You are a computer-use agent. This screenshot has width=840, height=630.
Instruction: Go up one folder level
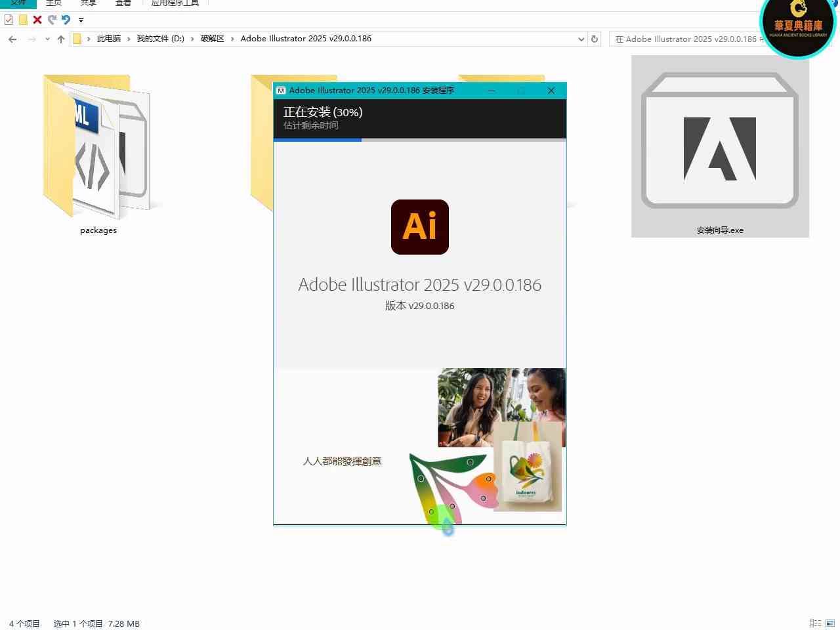pos(61,39)
